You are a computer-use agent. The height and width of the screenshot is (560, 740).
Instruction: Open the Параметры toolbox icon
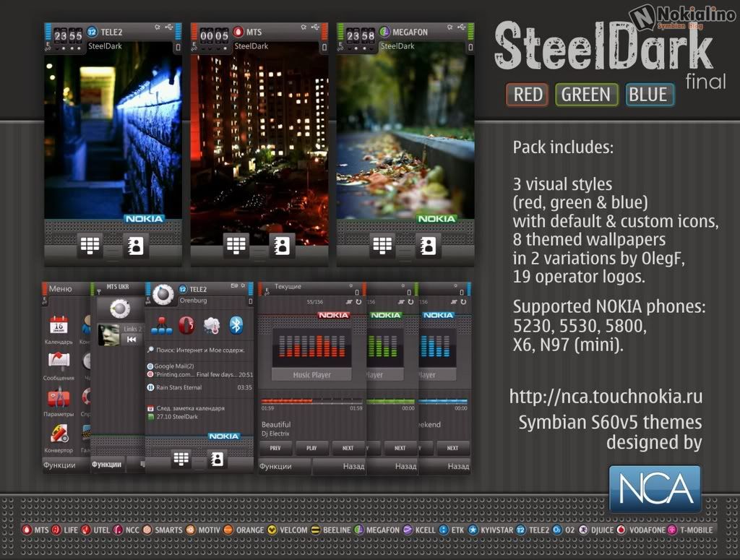pyautogui.click(x=59, y=397)
